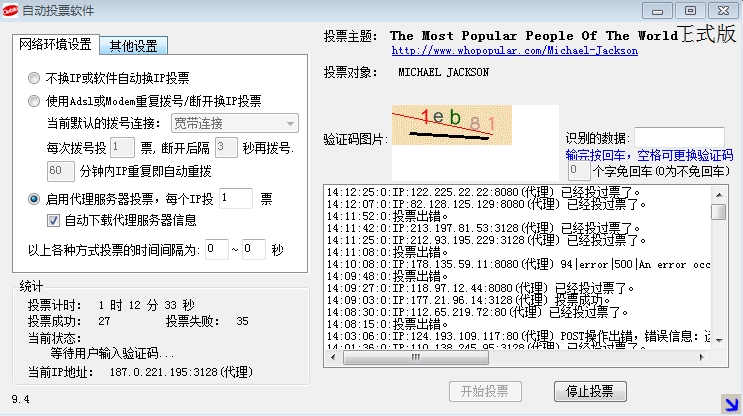743x416 pixels.
Task: Select log line 177.21.96.14:3128 投票成功
Action: point(469,300)
